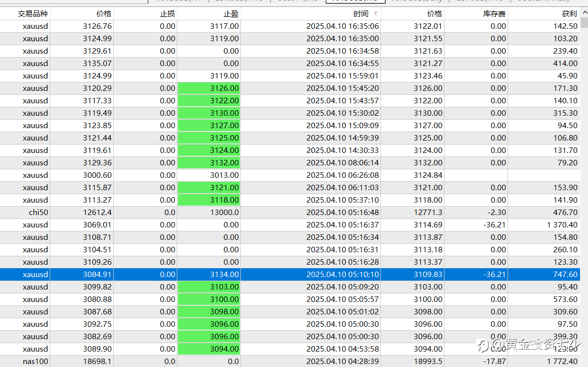Click the open price 3123.85
The width and height of the screenshot is (588, 367).
point(97,125)
